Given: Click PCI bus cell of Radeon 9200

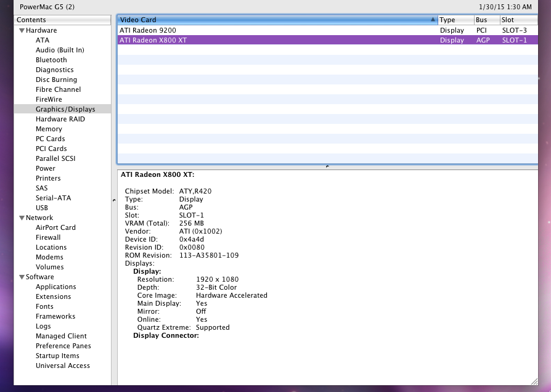Looking at the screenshot, I should coord(481,30).
